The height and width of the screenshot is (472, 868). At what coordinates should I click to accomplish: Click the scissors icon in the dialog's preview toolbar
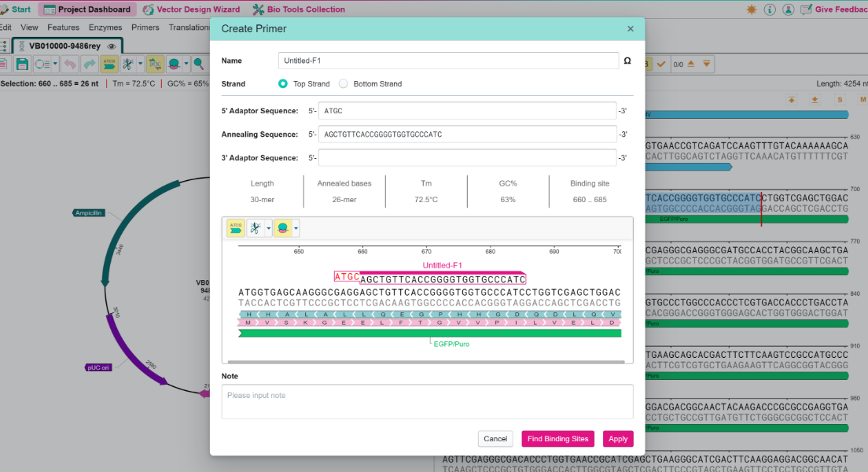tap(256, 227)
